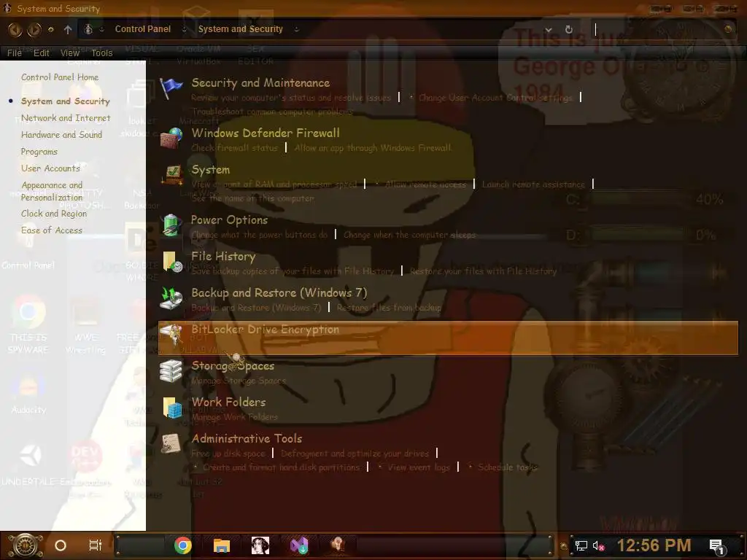747x560 pixels.
Task: Click the steampunk Start button
Action: (26, 545)
